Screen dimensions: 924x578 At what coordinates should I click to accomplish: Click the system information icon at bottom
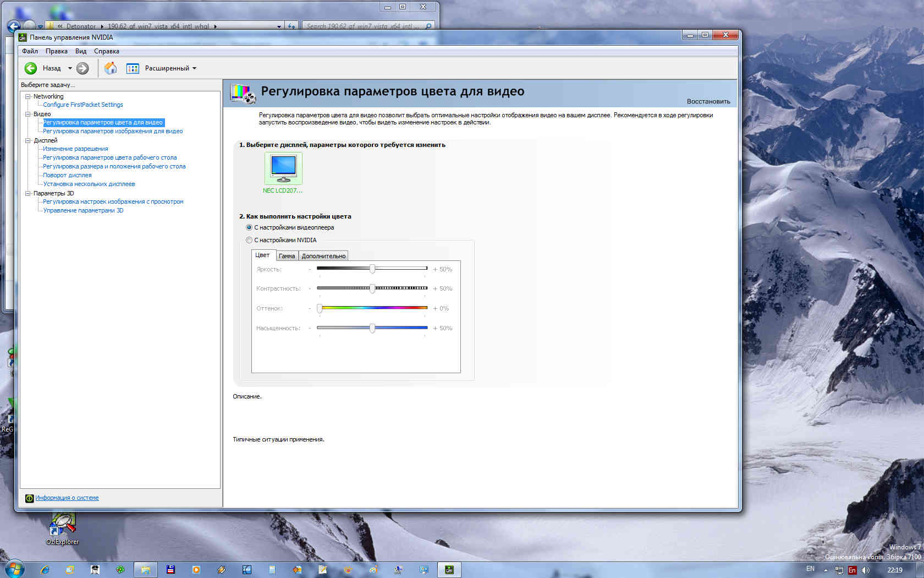29,498
